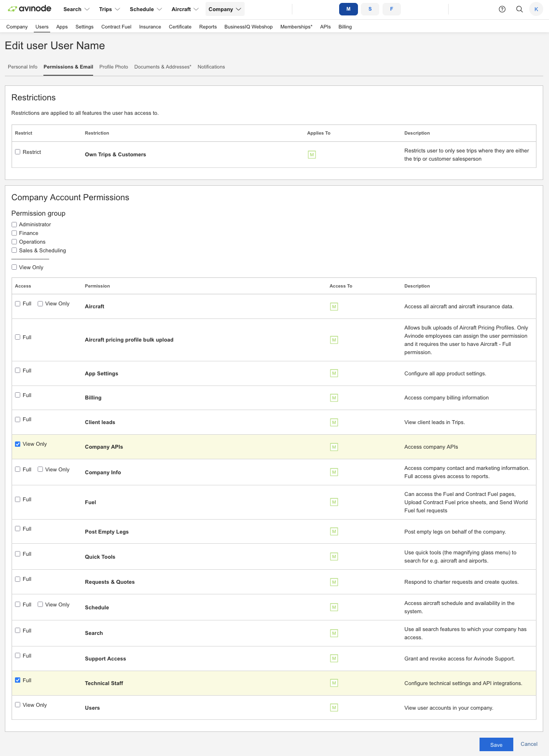Check the Administrator permission group
The width and height of the screenshot is (549, 756).
point(14,224)
